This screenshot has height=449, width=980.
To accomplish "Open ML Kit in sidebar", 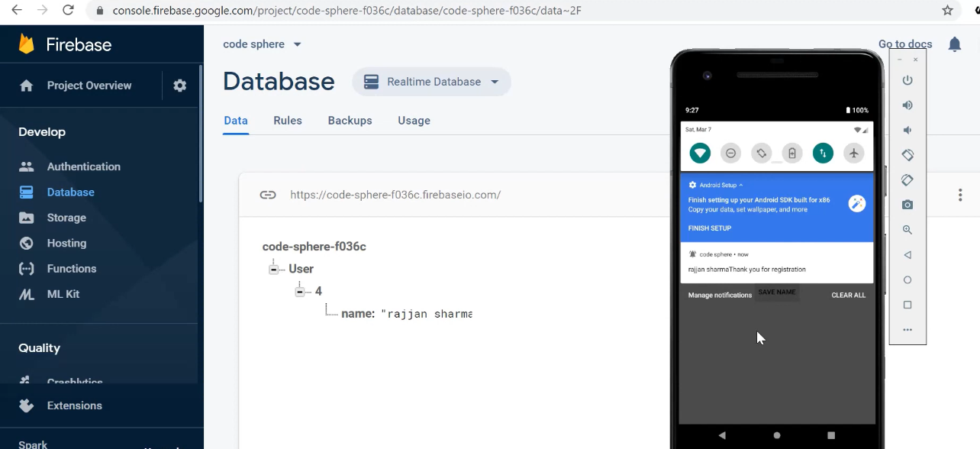I will 63,294.
